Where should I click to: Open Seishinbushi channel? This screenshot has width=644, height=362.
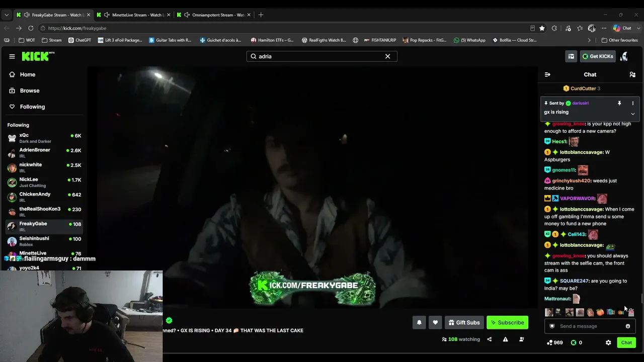click(44, 241)
